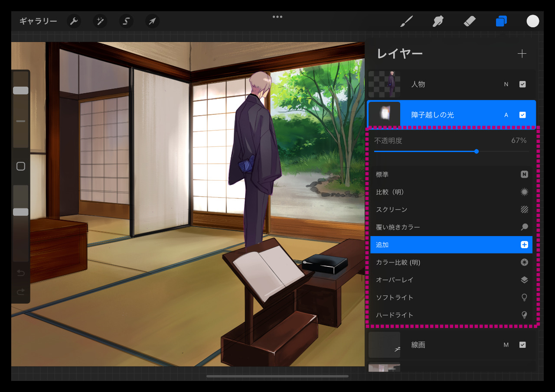Select the Smudge finger tool
This screenshot has height=392, width=555.
[438, 21]
